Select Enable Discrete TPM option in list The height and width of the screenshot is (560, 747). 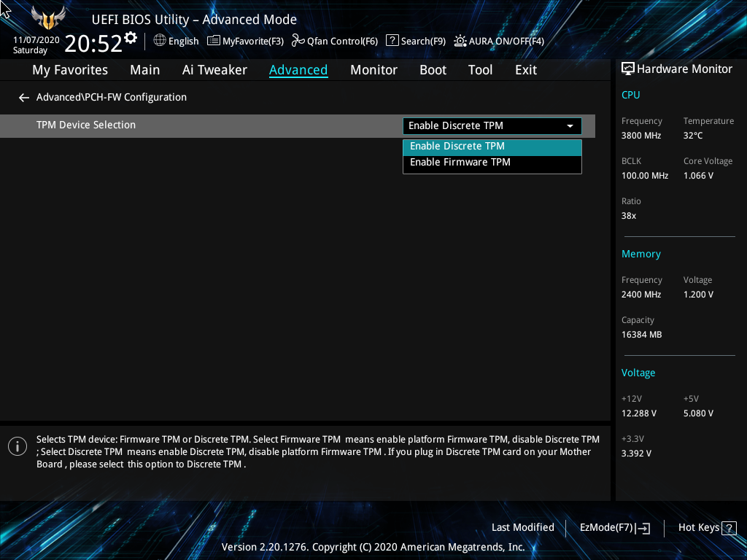(x=492, y=147)
